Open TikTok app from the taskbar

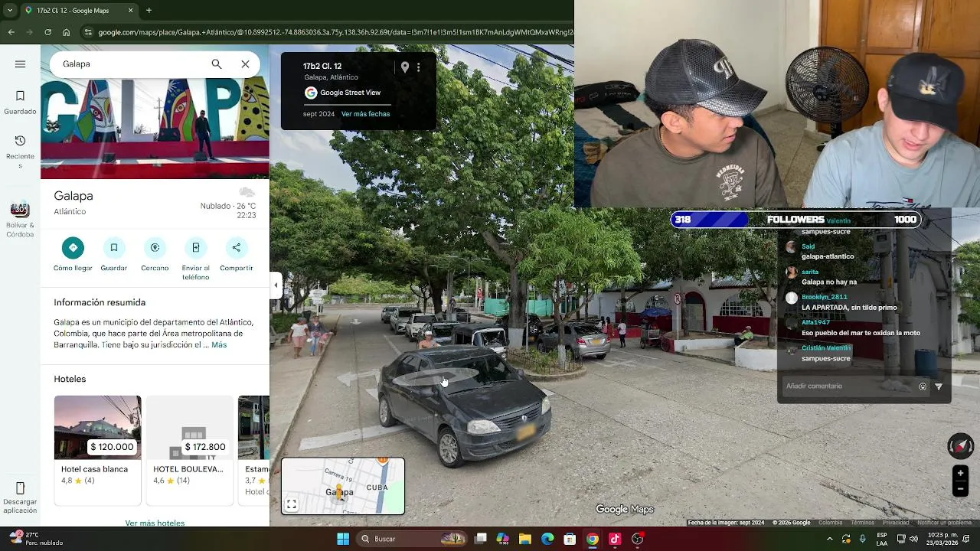(615, 539)
